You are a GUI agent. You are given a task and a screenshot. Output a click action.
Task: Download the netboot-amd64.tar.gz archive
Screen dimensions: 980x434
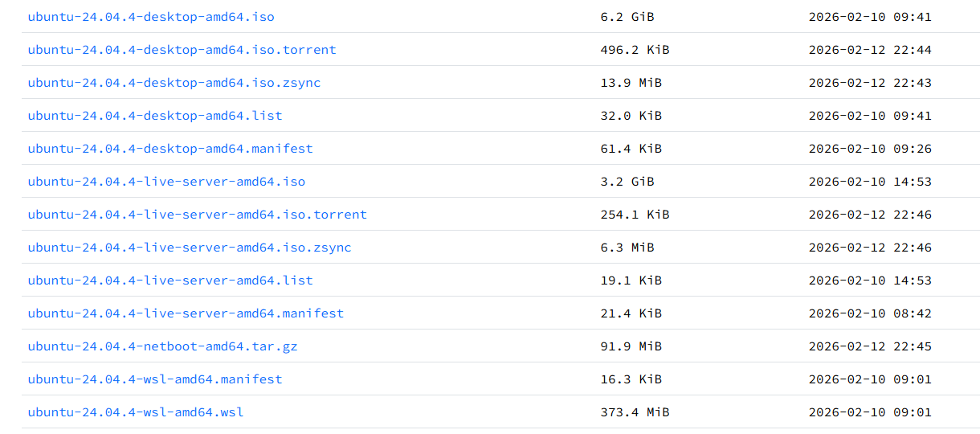click(162, 346)
